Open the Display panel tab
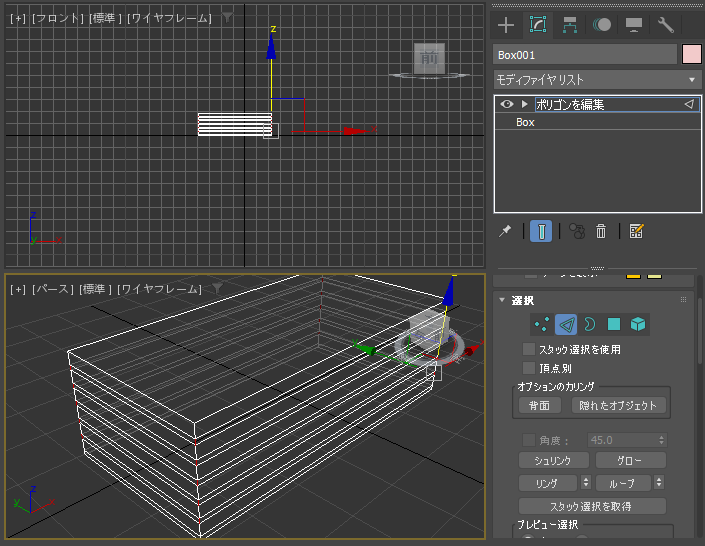 coord(634,25)
